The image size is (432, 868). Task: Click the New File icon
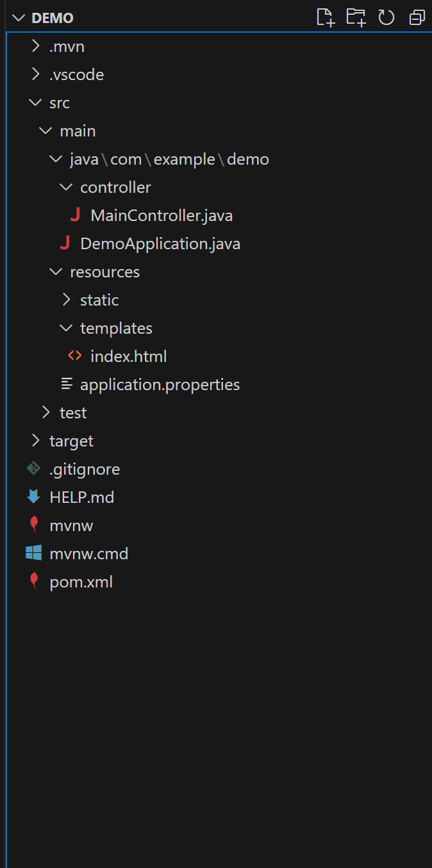326,17
